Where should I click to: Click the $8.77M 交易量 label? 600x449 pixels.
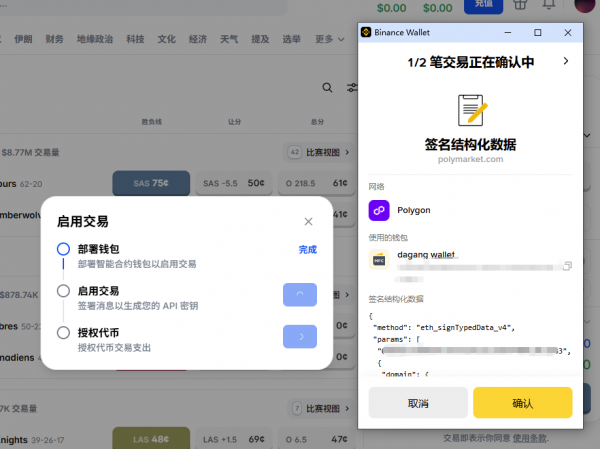[x=30, y=153]
